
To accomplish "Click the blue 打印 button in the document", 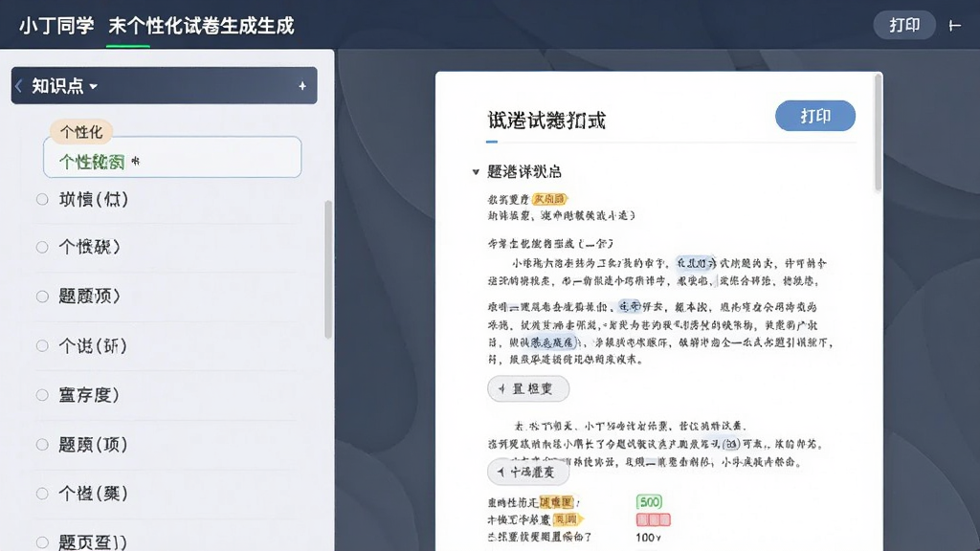I will point(815,116).
